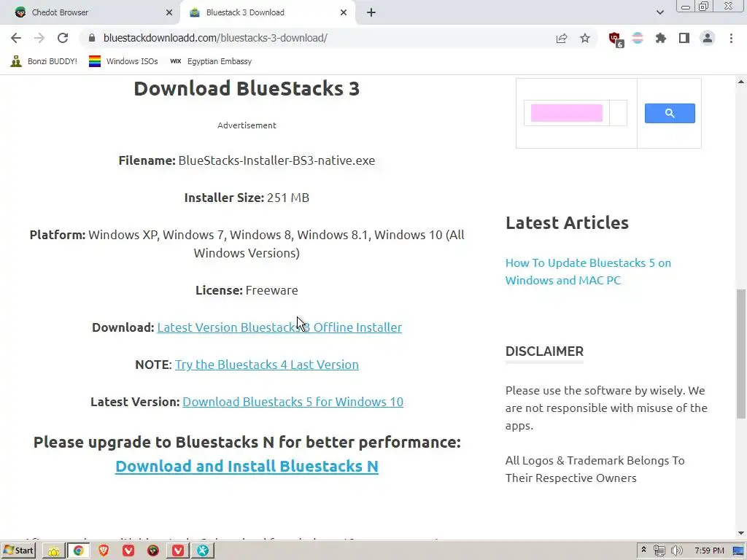Switch to the Chedot Browser tab
The image size is (747, 560).
pyautogui.click(x=90, y=12)
